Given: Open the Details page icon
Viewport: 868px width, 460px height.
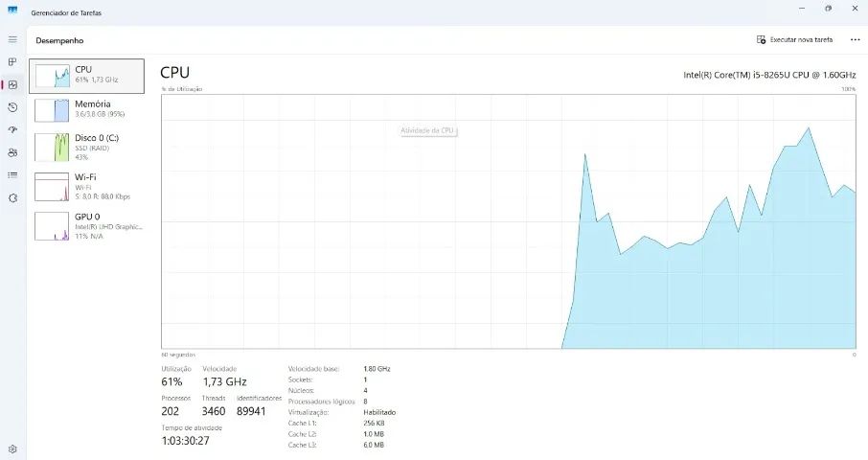Looking at the screenshot, I should (12, 175).
